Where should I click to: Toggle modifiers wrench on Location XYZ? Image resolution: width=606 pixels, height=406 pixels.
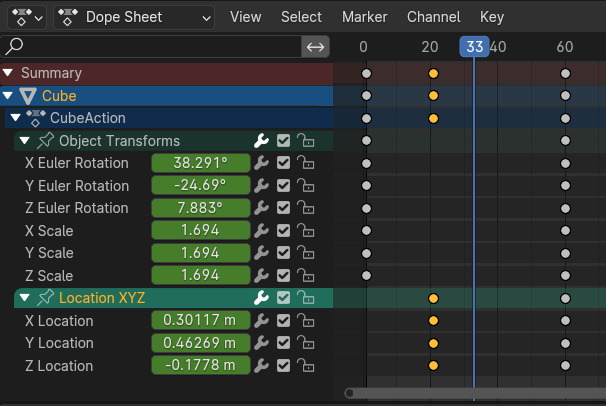(x=262, y=298)
